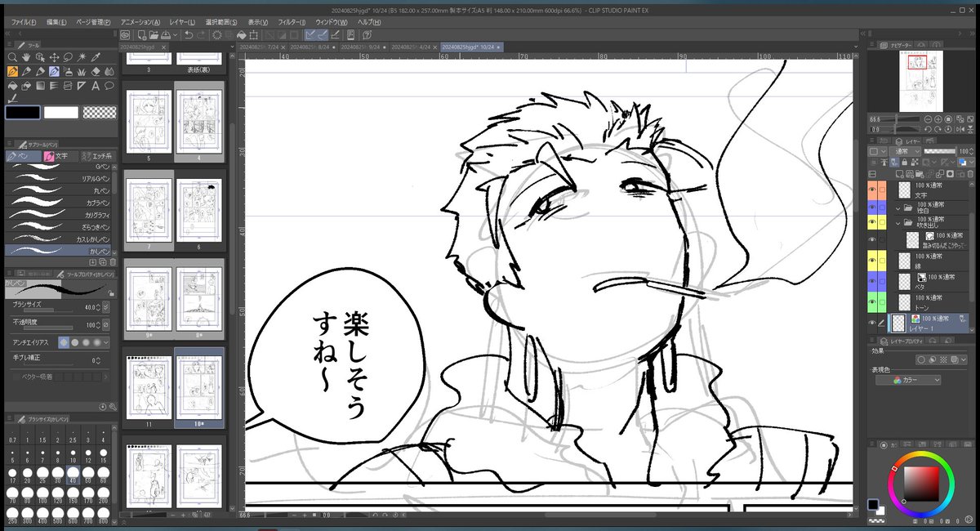980x531 pixels.
Task: Click the help question mark icon
Action: 365,35
